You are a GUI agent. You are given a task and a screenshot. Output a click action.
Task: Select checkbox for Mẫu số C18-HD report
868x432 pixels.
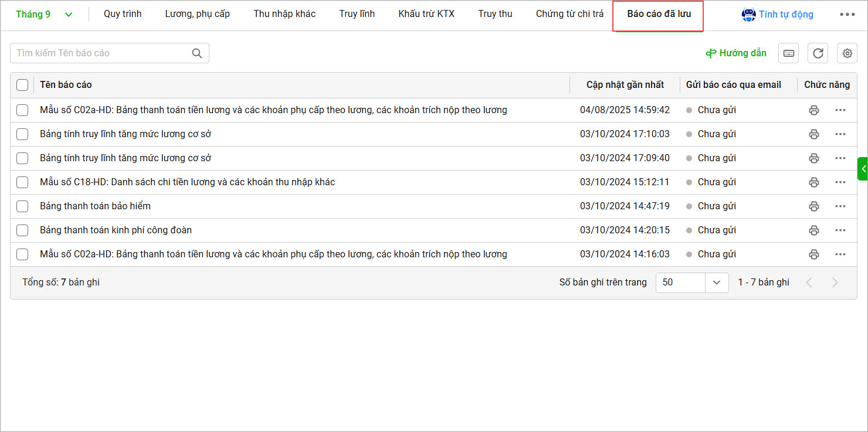point(22,182)
